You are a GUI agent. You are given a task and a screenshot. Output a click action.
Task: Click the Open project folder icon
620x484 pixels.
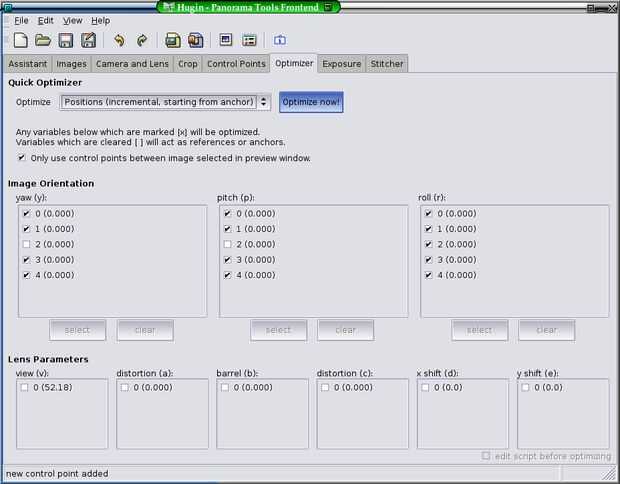(43, 40)
